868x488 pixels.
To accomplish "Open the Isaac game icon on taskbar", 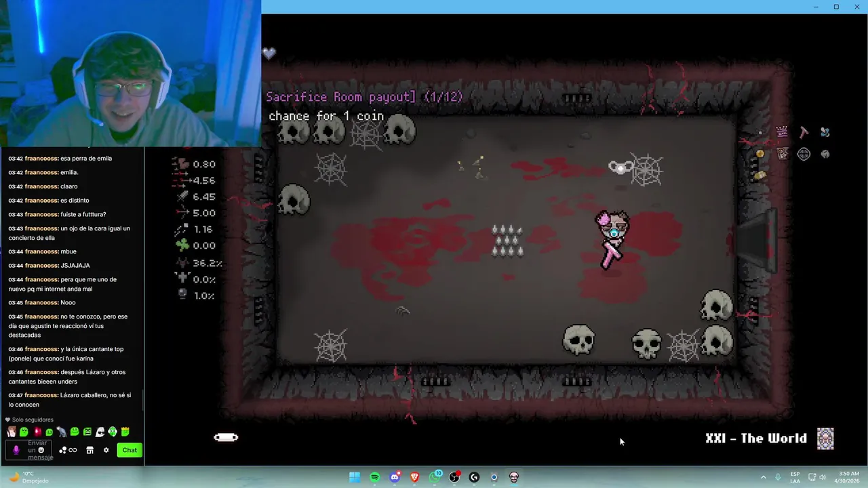I will pos(514,477).
